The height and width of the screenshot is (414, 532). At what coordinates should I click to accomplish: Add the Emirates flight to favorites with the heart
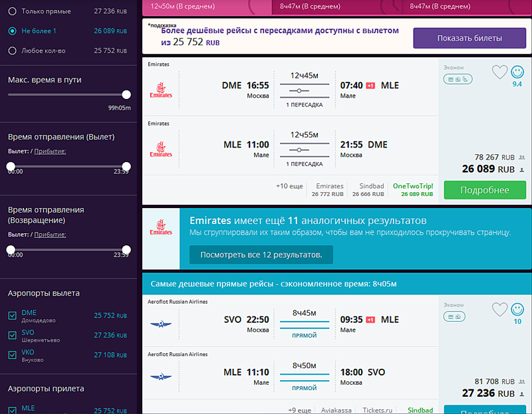499,72
